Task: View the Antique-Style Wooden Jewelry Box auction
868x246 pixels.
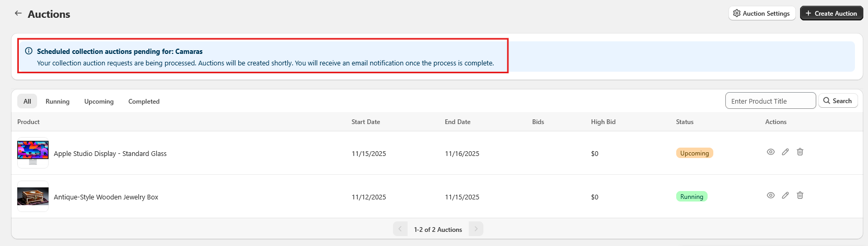Action: pyautogui.click(x=770, y=196)
